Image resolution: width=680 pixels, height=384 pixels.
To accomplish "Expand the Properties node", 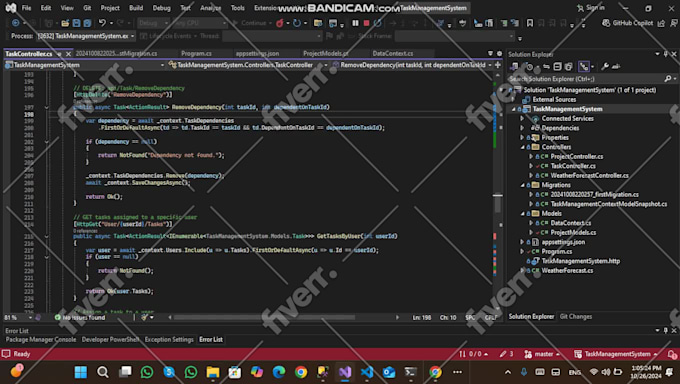I will [523, 138].
